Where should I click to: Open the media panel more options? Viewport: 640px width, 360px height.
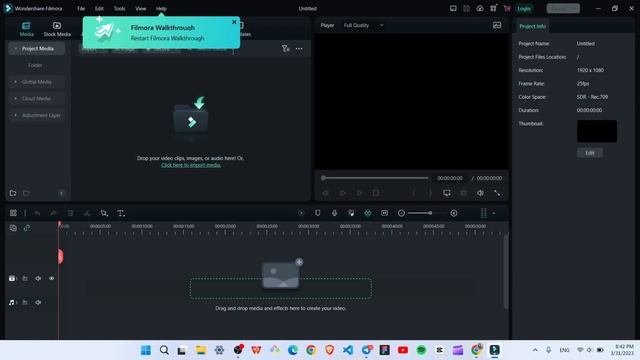(299, 49)
